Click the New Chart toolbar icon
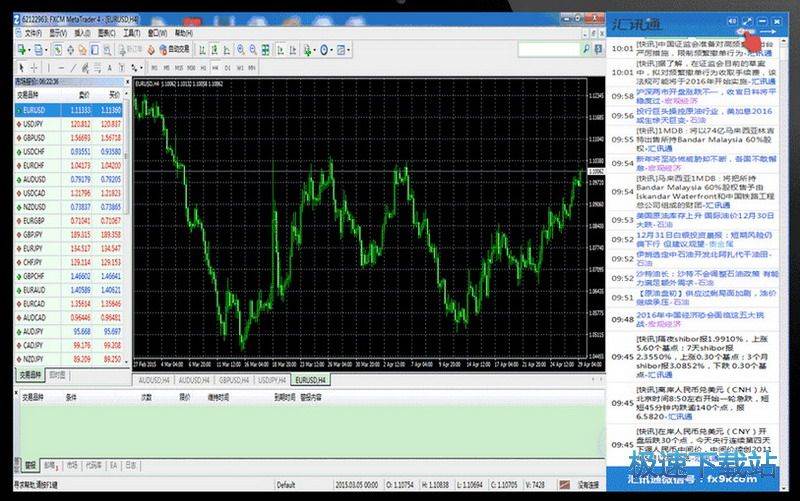This screenshot has width=800, height=501. [21, 50]
